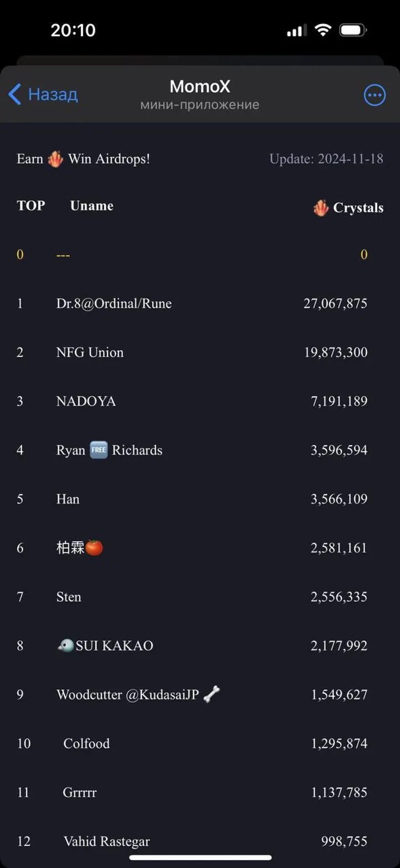Select the TOP column header
The image size is (400, 868).
(x=31, y=206)
